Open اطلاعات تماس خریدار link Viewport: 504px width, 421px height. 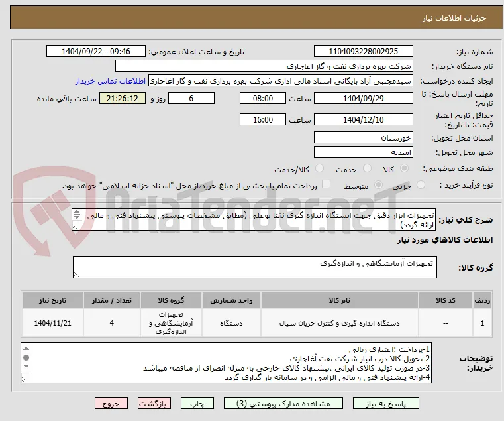(111, 81)
